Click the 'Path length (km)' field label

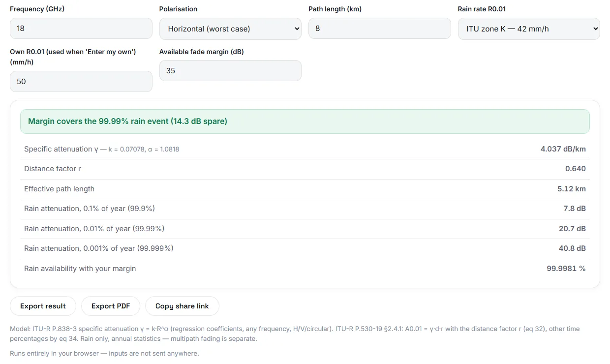click(x=335, y=9)
